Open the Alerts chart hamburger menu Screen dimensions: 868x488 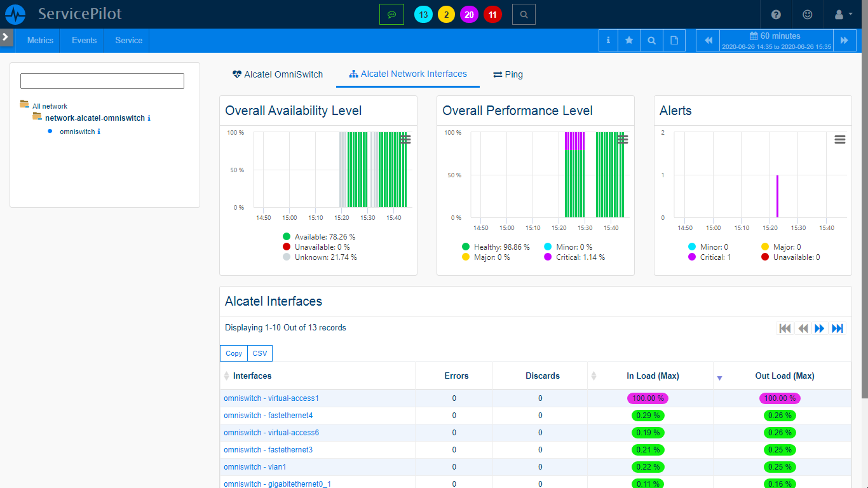pos(839,140)
